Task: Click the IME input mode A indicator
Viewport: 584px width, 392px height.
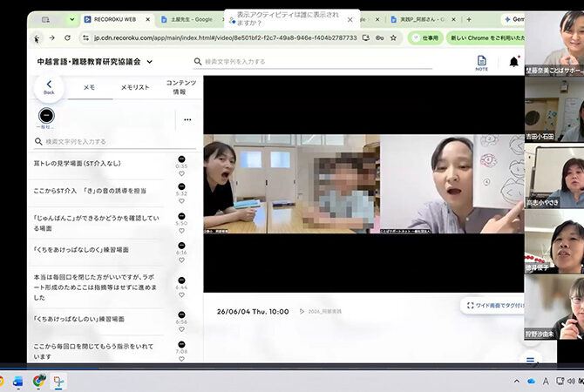Action: tap(546, 382)
